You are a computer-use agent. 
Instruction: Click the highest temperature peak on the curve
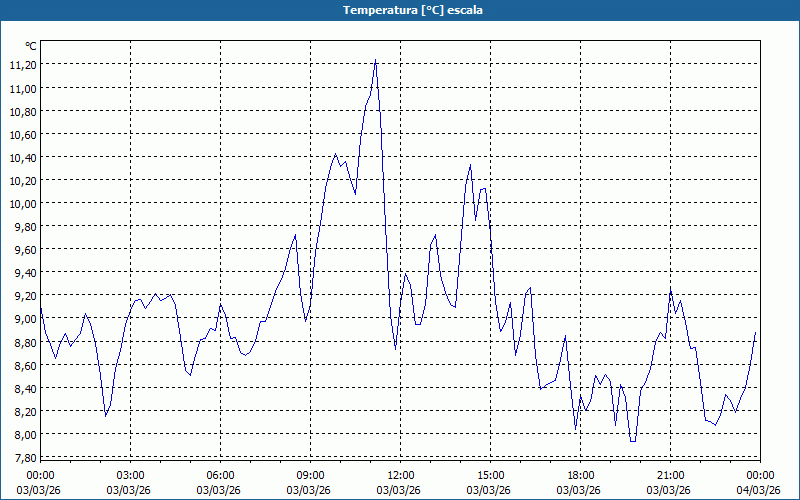pyautogui.click(x=375, y=61)
